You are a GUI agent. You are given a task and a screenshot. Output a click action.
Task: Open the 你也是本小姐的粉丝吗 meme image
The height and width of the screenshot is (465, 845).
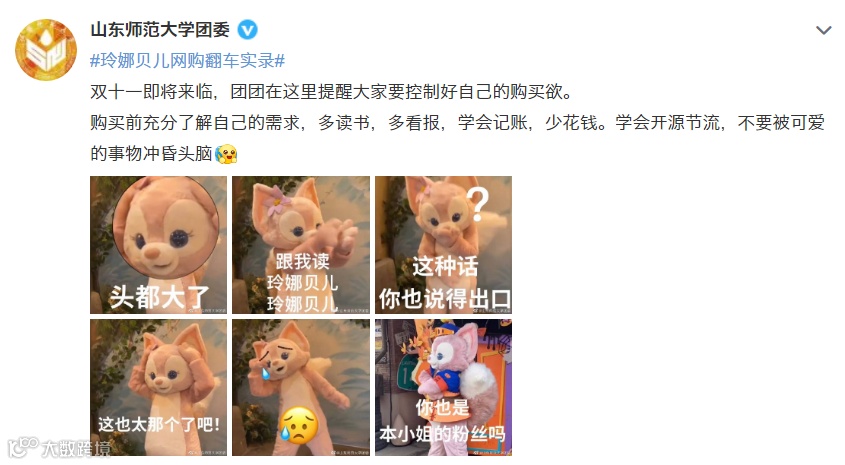444,387
